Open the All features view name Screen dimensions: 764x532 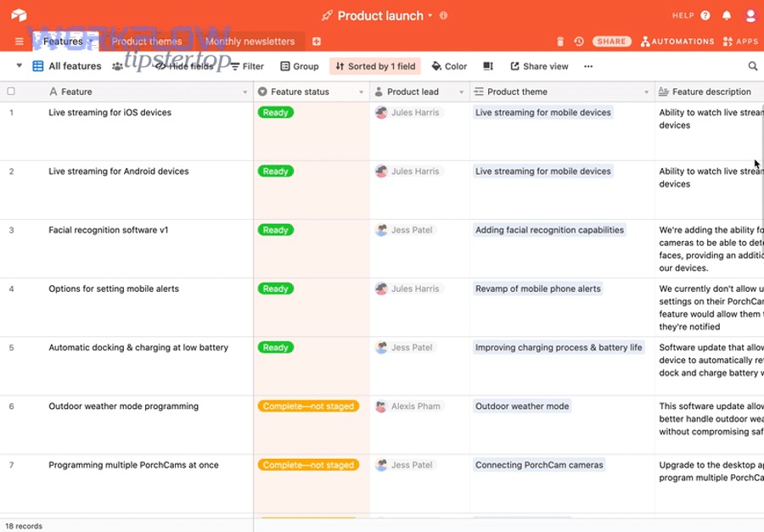pyautogui.click(x=75, y=66)
